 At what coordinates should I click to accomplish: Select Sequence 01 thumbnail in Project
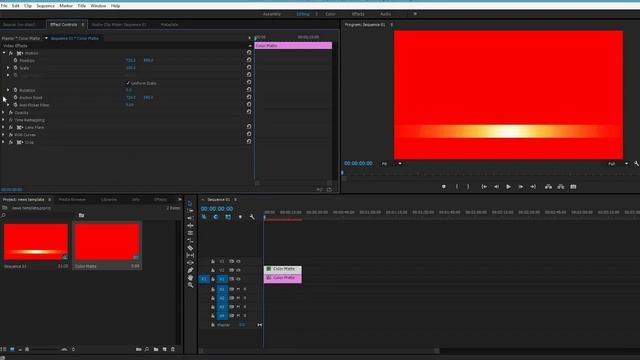point(36,242)
